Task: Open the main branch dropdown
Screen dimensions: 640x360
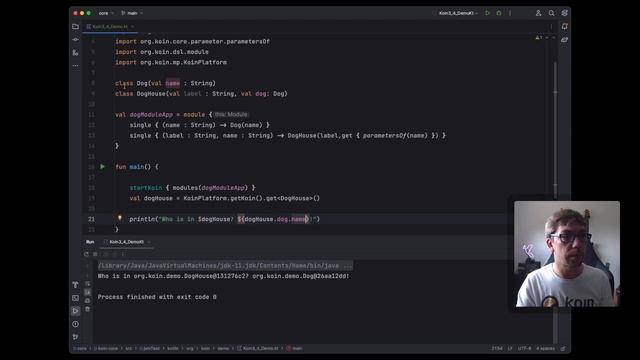Action: tap(132, 13)
